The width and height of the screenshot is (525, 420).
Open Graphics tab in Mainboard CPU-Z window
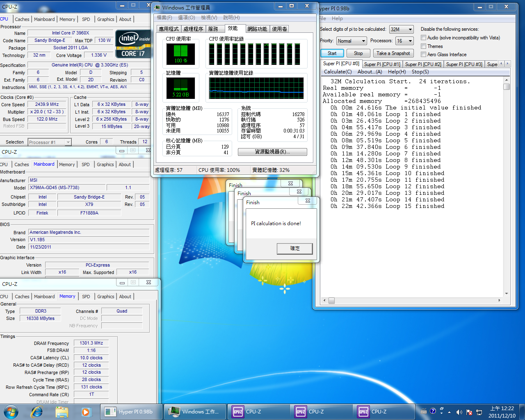105,164
